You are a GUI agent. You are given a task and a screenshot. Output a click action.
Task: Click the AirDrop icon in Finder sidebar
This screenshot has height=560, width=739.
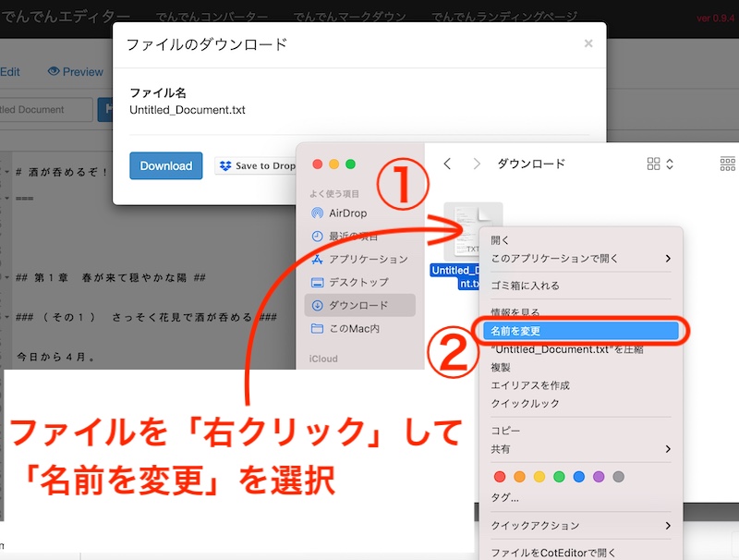[317, 213]
